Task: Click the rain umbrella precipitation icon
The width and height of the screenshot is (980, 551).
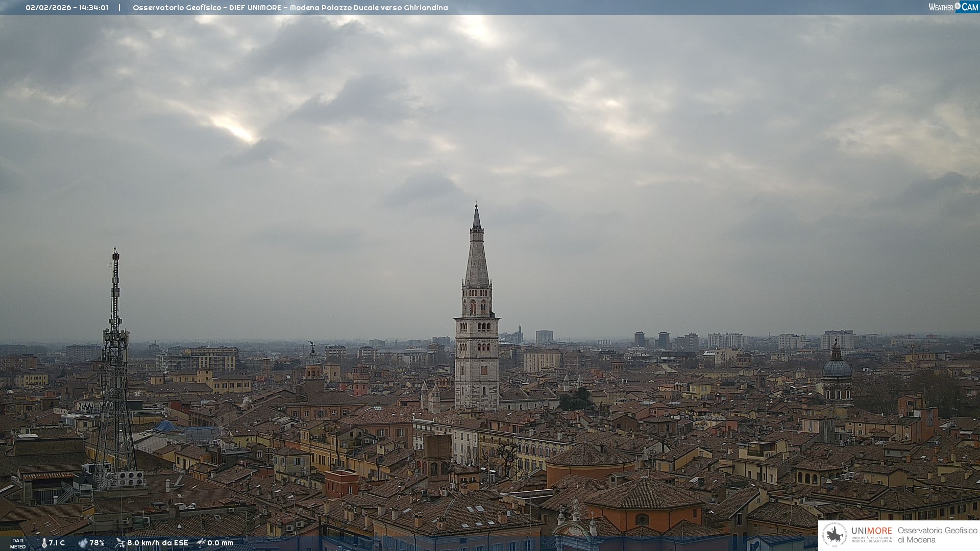Action: click(201, 543)
